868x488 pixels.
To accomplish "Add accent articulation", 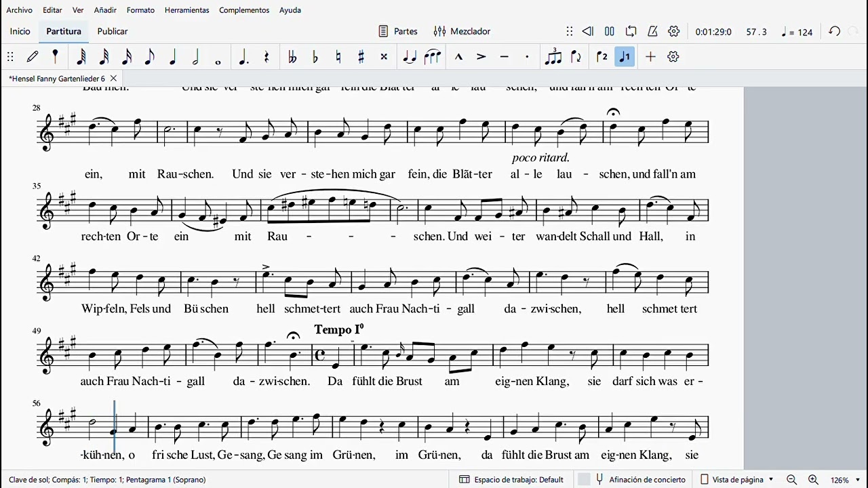I will pos(481,57).
